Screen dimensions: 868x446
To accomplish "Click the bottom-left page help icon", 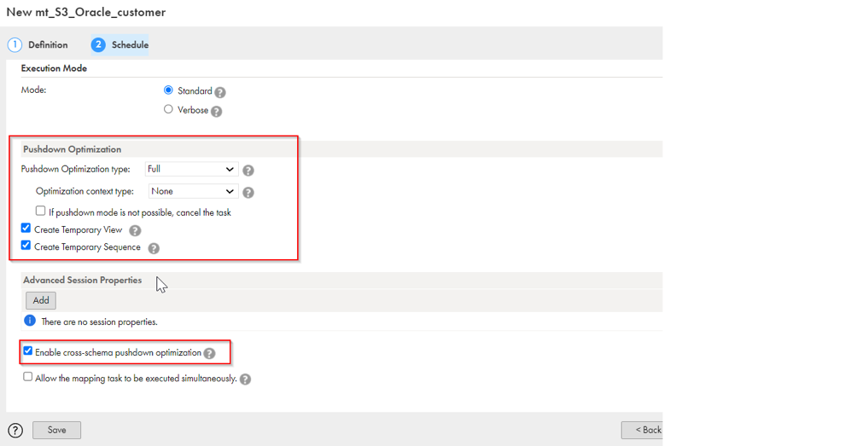I will pos(15,430).
